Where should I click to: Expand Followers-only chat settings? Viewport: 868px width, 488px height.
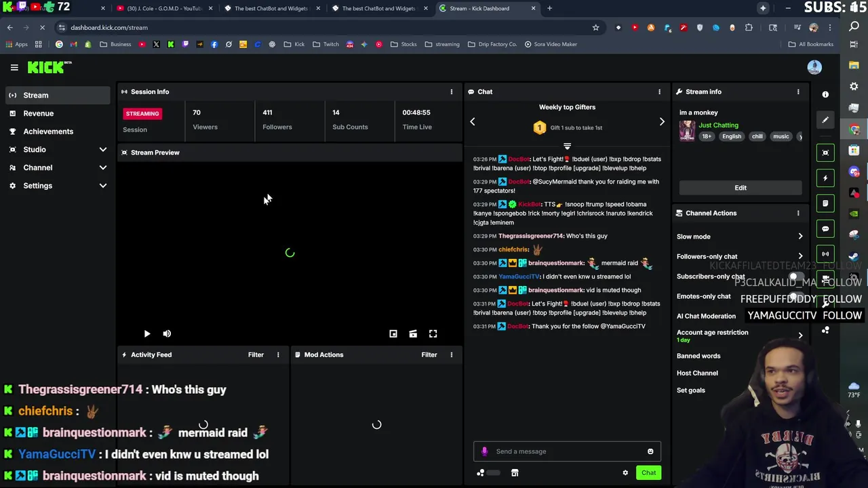pos(800,257)
